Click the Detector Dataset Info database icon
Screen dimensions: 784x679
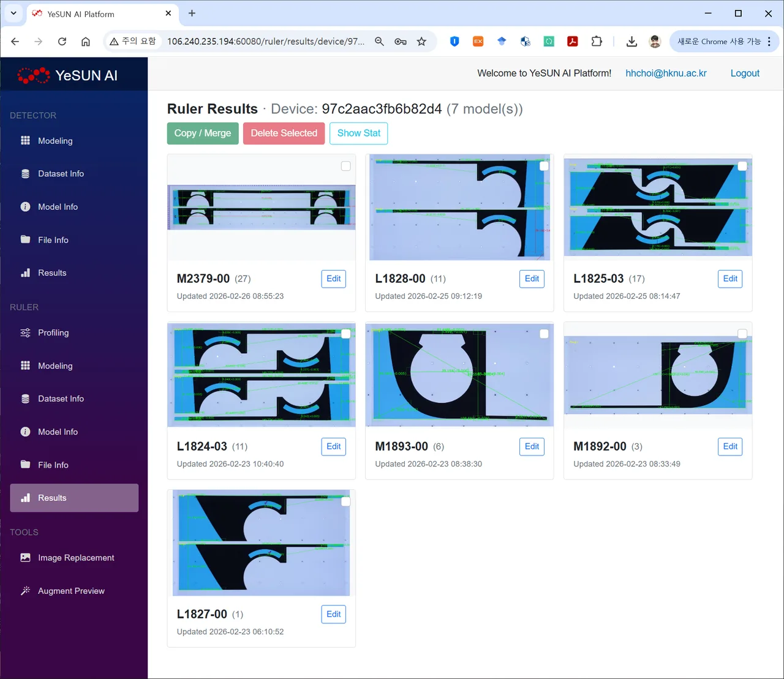click(25, 174)
